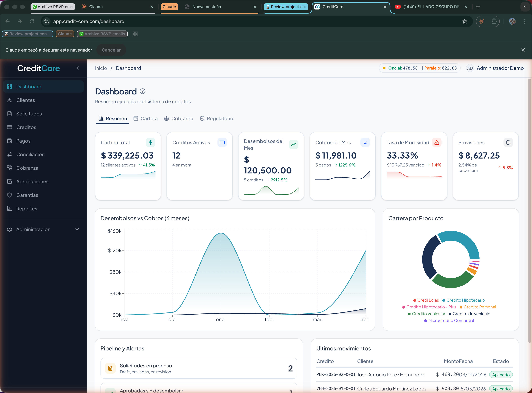Open the browser tab search dropdown
Screen dimensions: 532x393
pyautogui.click(x=525, y=7)
